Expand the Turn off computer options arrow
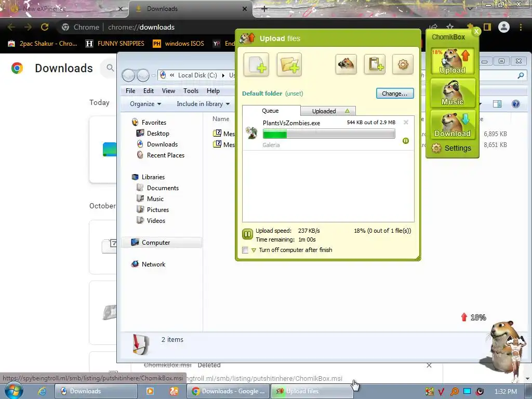 [x=254, y=250]
